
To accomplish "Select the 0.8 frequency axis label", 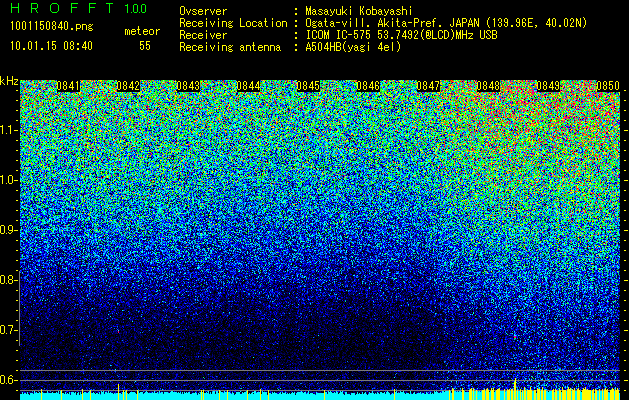I will tap(8, 280).
